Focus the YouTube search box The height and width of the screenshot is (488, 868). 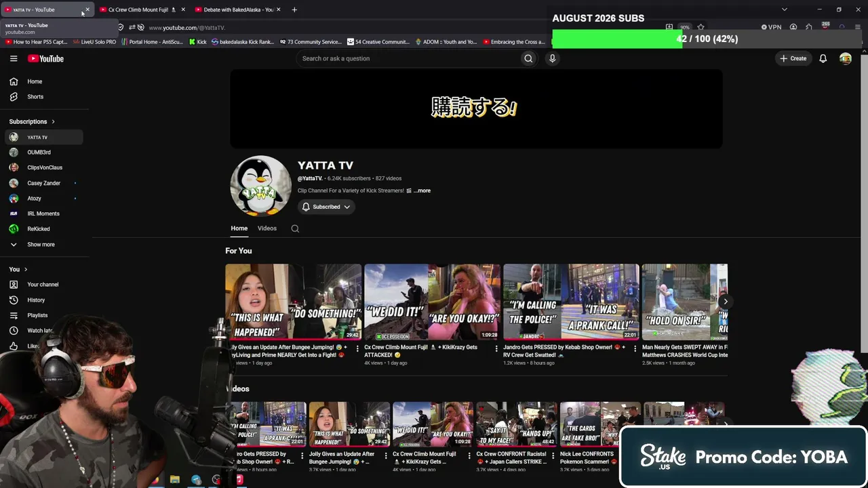pos(407,58)
